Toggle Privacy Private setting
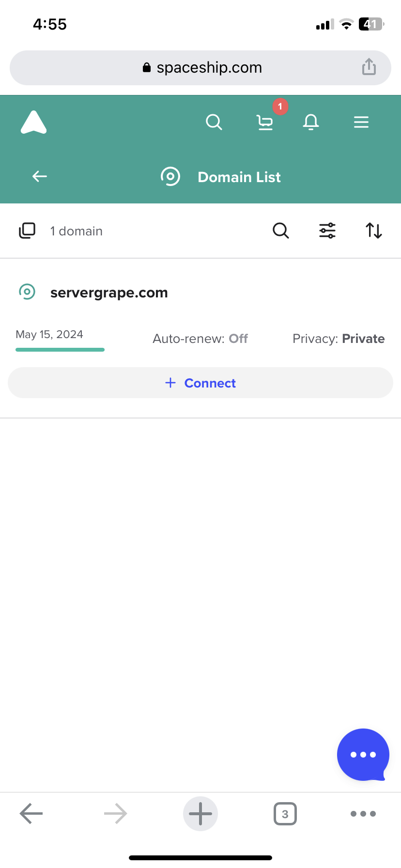 point(339,339)
